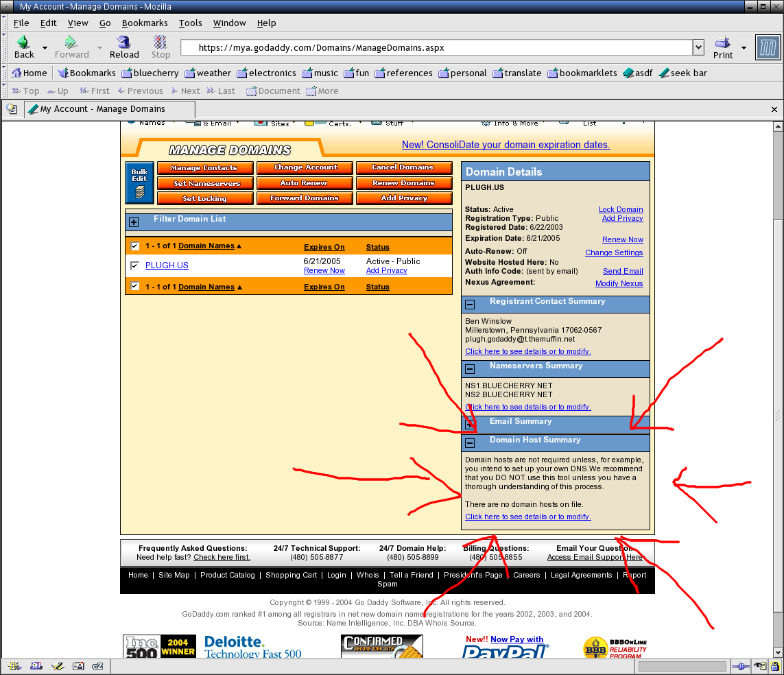
Task: Open Navigator from the status bar component icons
Action: point(14,666)
